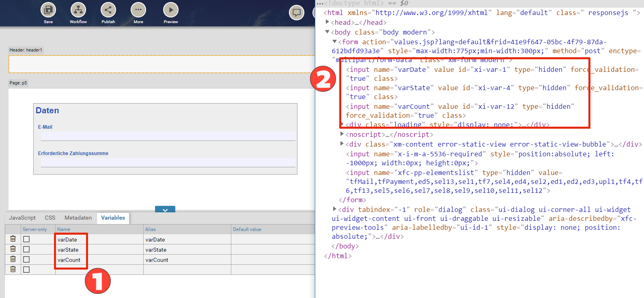Select the html root element line

482,13
